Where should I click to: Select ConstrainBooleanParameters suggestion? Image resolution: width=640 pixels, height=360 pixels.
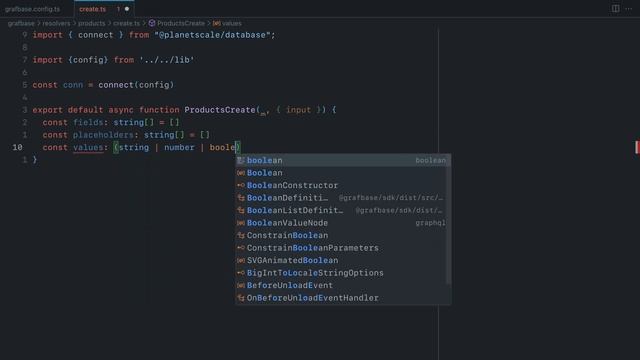click(x=343, y=248)
